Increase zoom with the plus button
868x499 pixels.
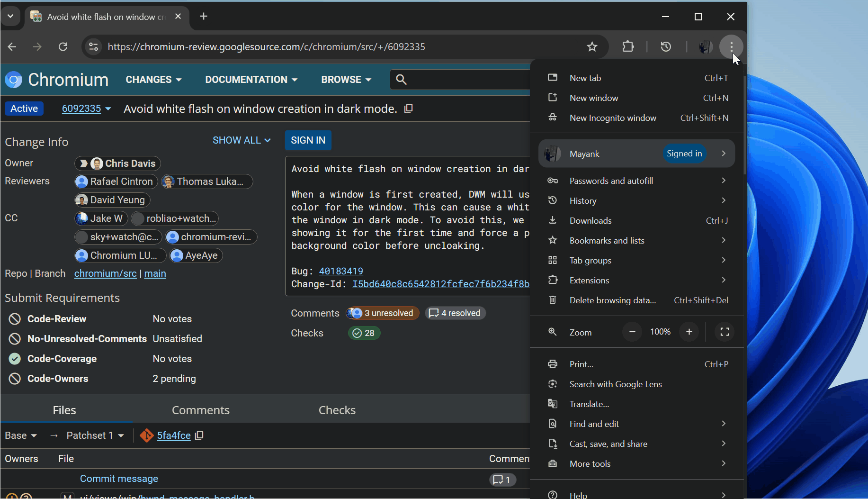pyautogui.click(x=689, y=332)
